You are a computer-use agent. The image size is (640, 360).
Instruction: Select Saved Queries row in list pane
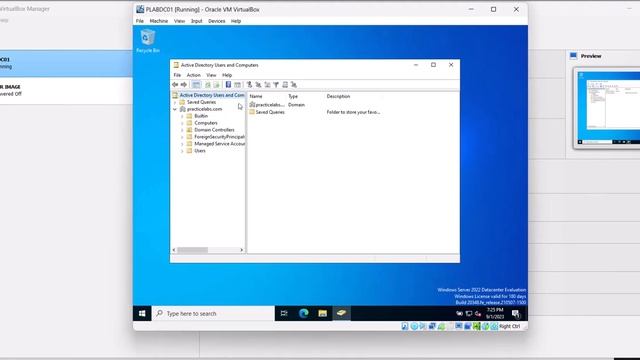[267, 112]
